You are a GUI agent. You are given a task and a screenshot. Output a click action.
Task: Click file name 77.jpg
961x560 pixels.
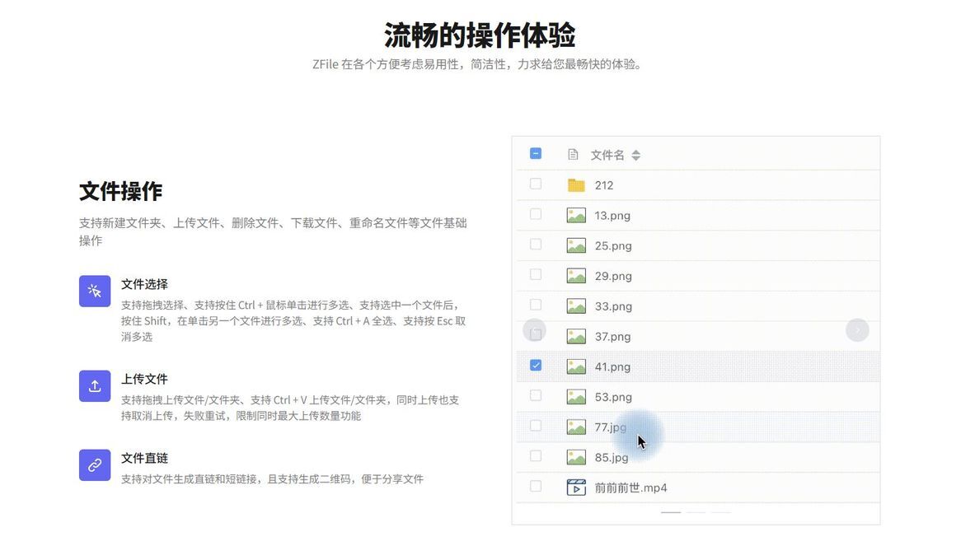pyautogui.click(x=611, y=427)
